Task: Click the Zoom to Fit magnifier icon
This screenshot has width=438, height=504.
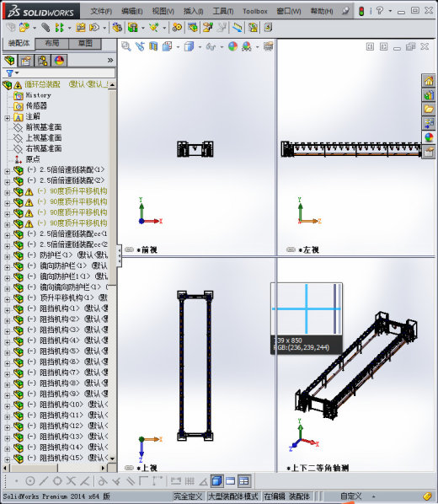Action: (x=126, y=46)
